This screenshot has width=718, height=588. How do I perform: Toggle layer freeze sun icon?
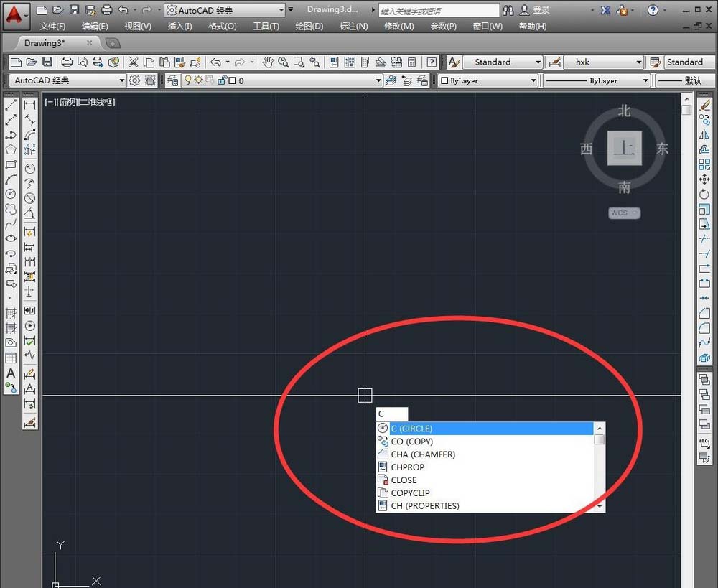coord(199,81)
